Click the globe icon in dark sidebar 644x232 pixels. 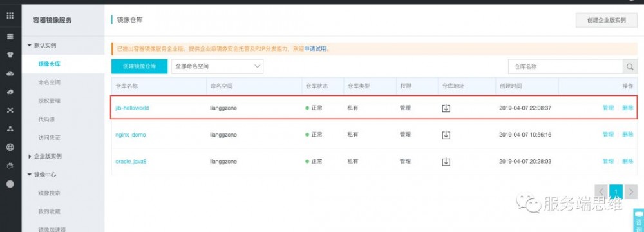tap(10, 148)
